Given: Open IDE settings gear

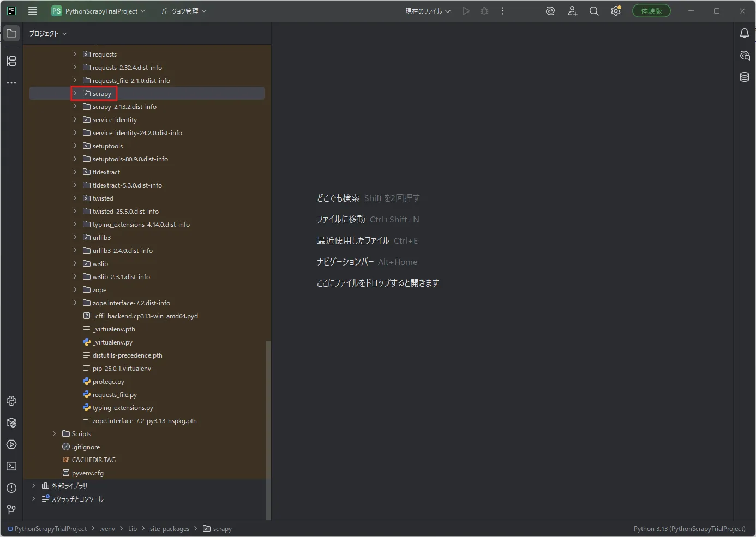Looking at the screenshot, I should 616,11.
